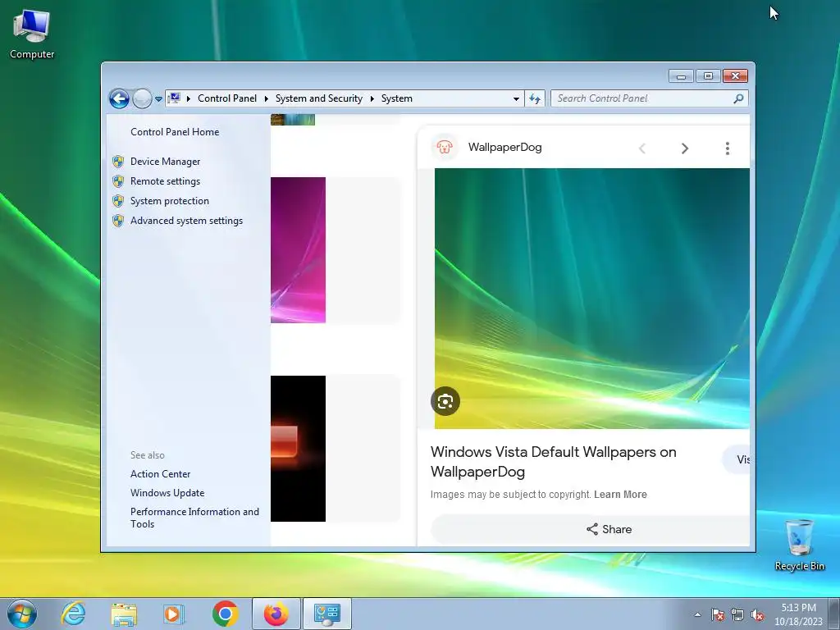
Task: Maximize the System window
Action: click(708, 76)
